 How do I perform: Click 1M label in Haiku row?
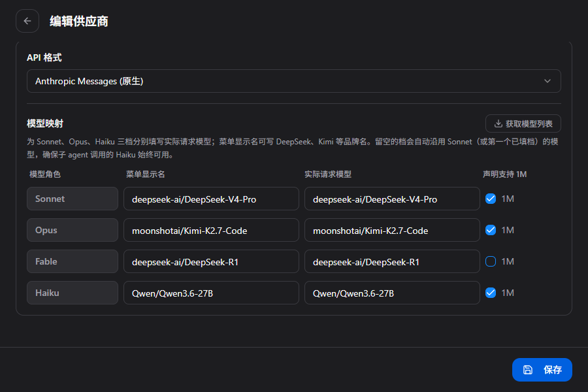(x=508, y=293)
